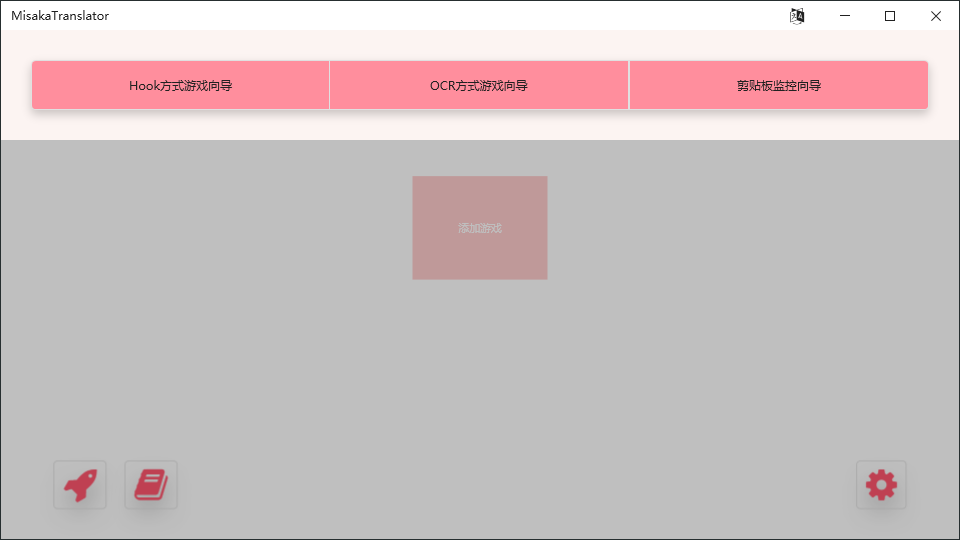960x540 pixels.
Task: Select the 添加游戏 tile
Action: point(480,228)
